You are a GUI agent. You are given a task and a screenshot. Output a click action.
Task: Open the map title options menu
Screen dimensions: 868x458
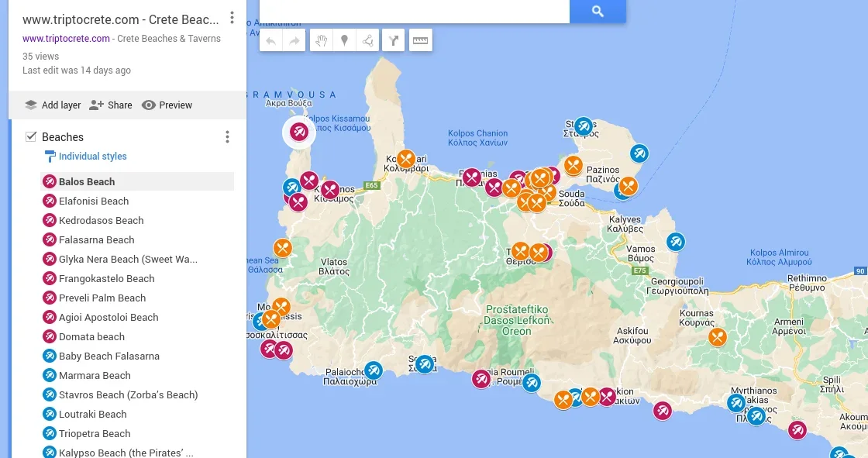point(232,18)
